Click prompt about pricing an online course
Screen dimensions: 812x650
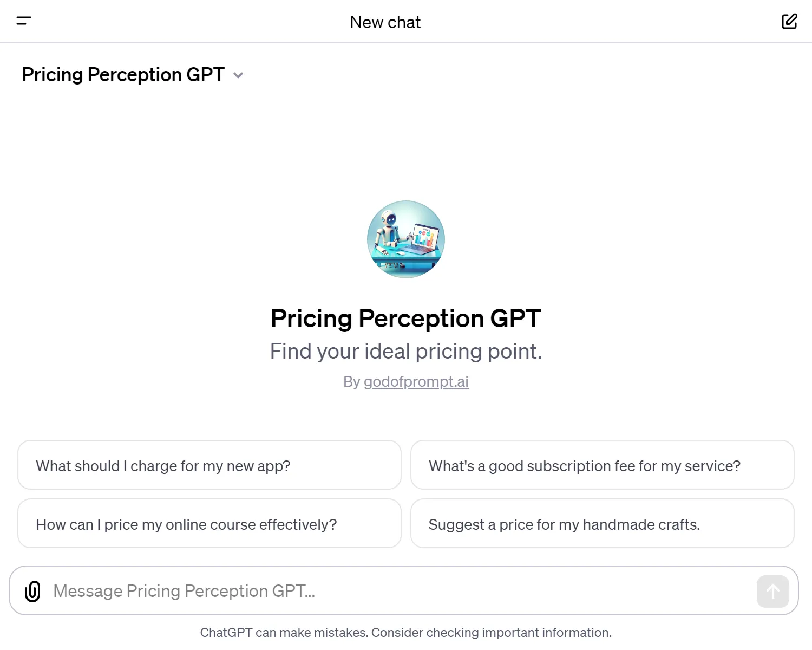tap(209, 524)
